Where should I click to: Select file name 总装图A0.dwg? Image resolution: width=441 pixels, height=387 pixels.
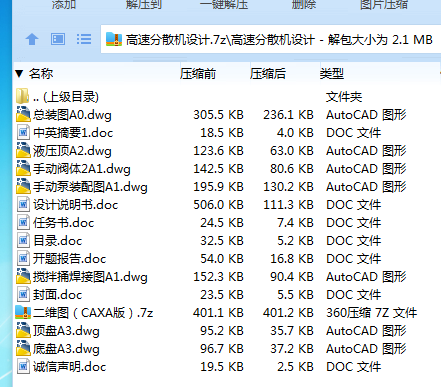[x=72, y=115]
